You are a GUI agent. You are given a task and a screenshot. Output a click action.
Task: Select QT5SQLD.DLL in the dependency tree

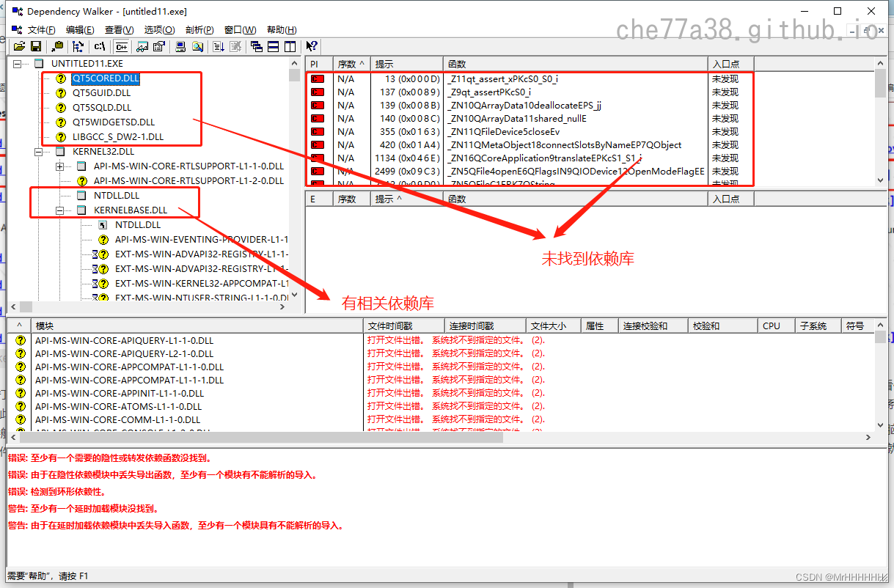[101, 108]
